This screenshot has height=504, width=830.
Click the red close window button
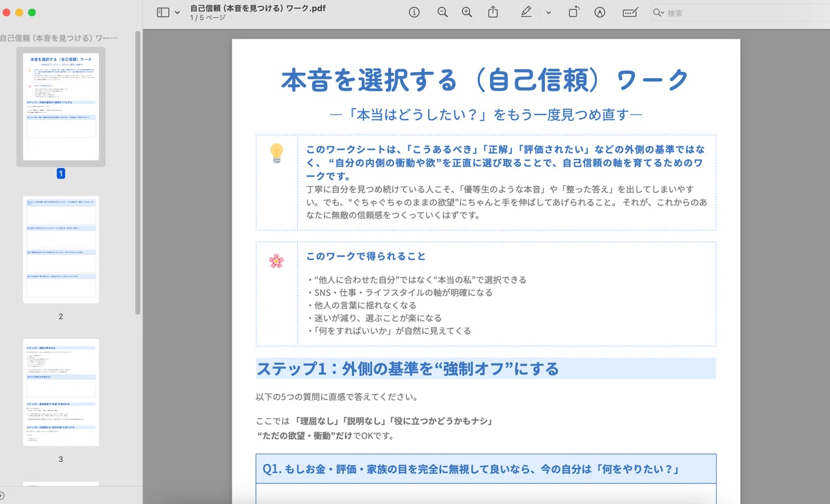7,12
